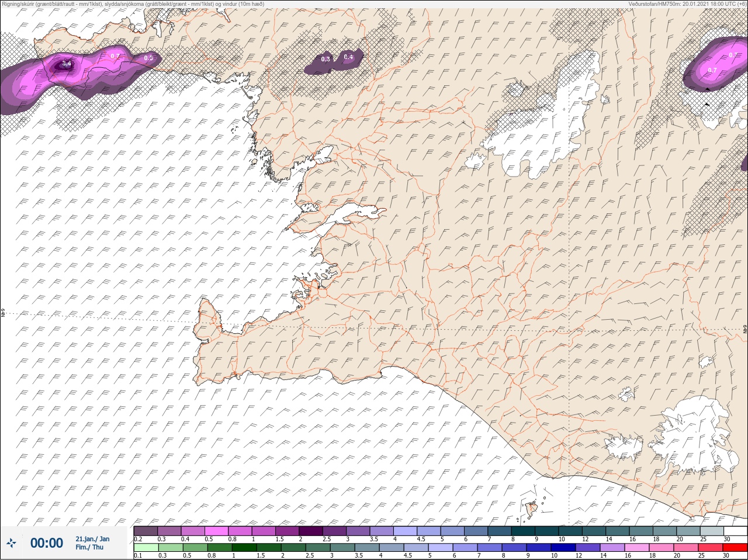Select the 'Fim./ Thu' weekday label
The image size is (748, 560).
89,547
